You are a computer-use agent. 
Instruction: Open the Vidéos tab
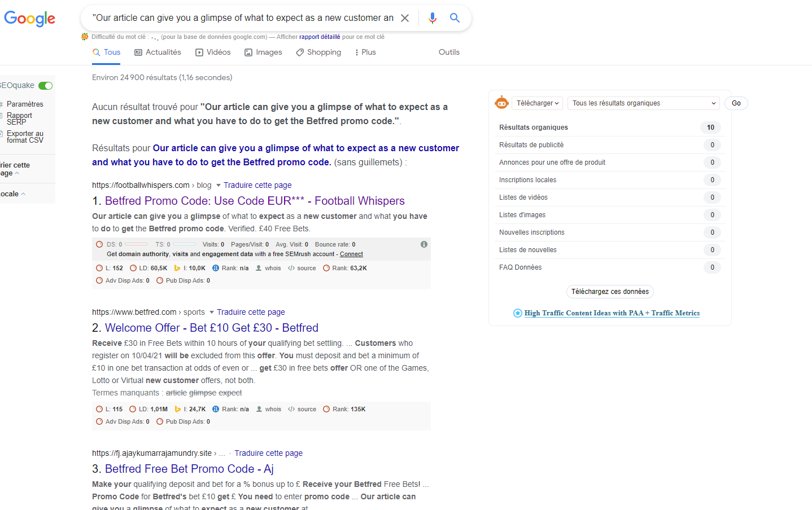point(213,52)
